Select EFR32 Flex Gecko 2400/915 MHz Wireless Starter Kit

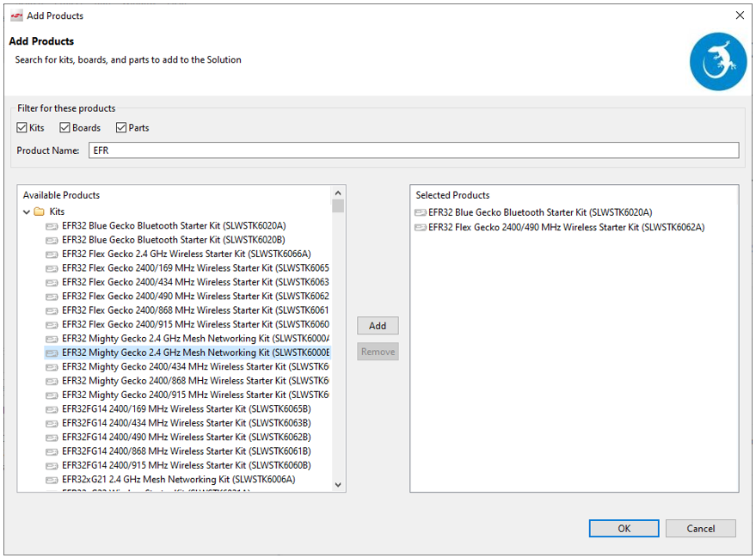195,324
